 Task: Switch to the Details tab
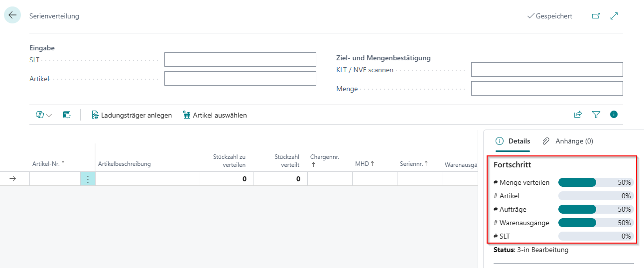coord(513,141)
